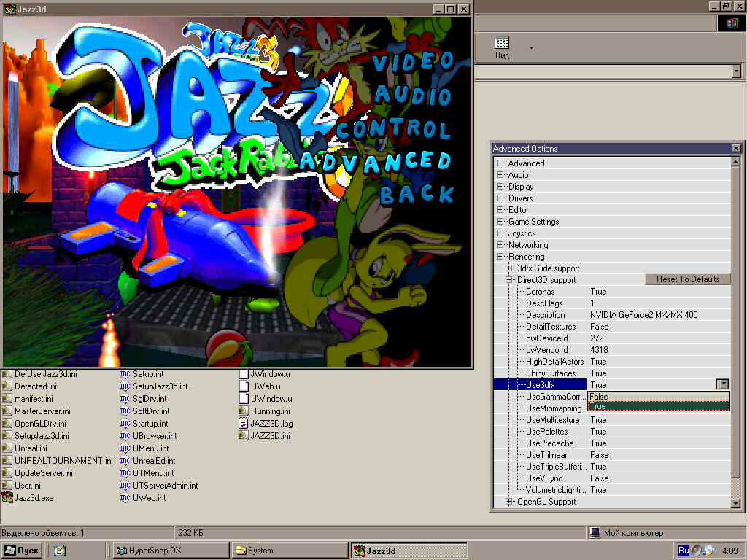Close the Advanced Options window
The width and height of the screenshot is (747, 560).
click(736, 149)
